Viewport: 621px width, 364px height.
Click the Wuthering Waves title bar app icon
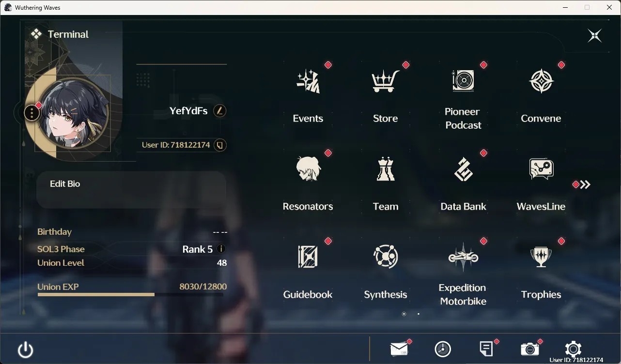(x=8, y=7)
